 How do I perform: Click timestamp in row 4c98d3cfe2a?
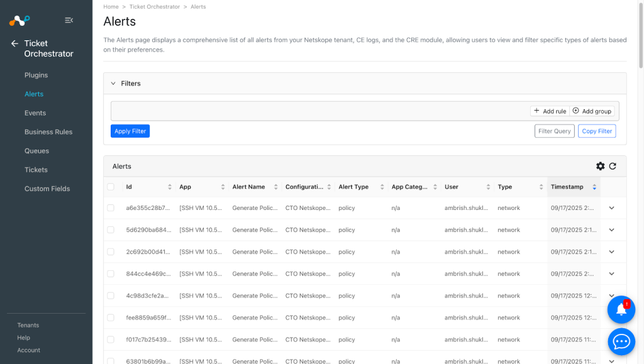pos(574,295)
